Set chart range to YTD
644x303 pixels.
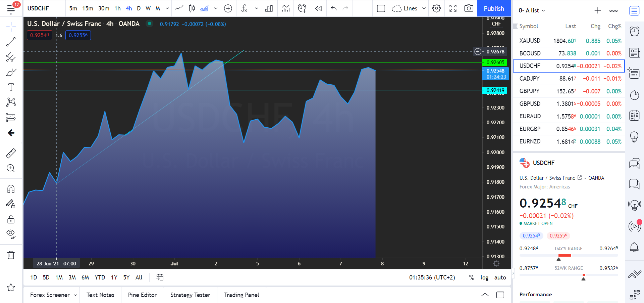coord(100,277)
